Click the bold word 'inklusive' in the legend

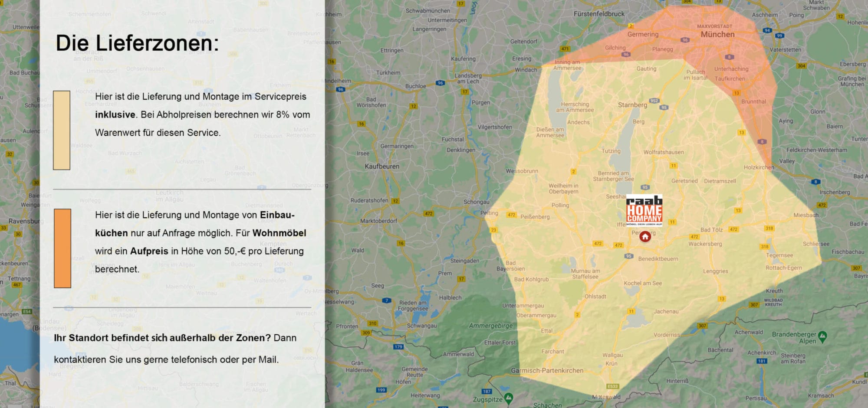coord(115,114)
